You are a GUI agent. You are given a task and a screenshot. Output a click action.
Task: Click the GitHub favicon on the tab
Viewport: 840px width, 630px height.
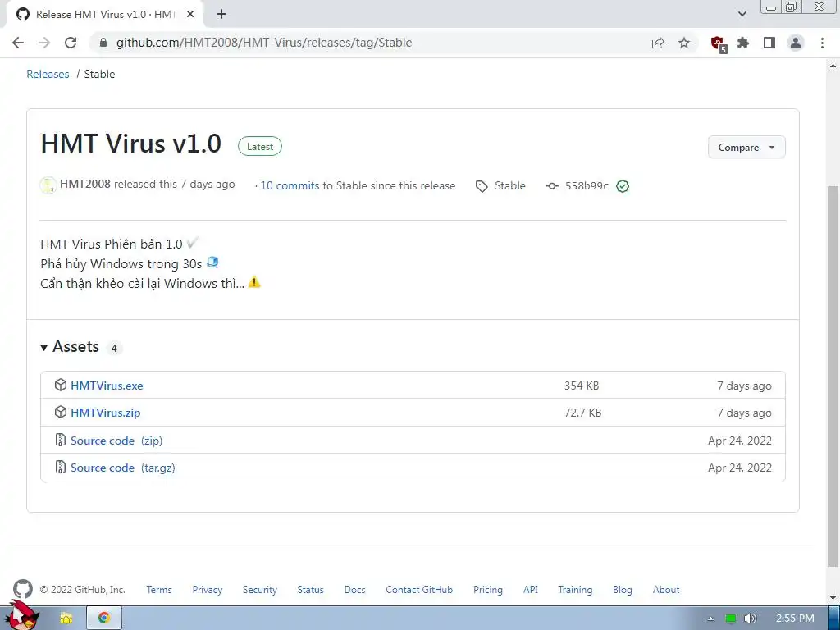23,14
